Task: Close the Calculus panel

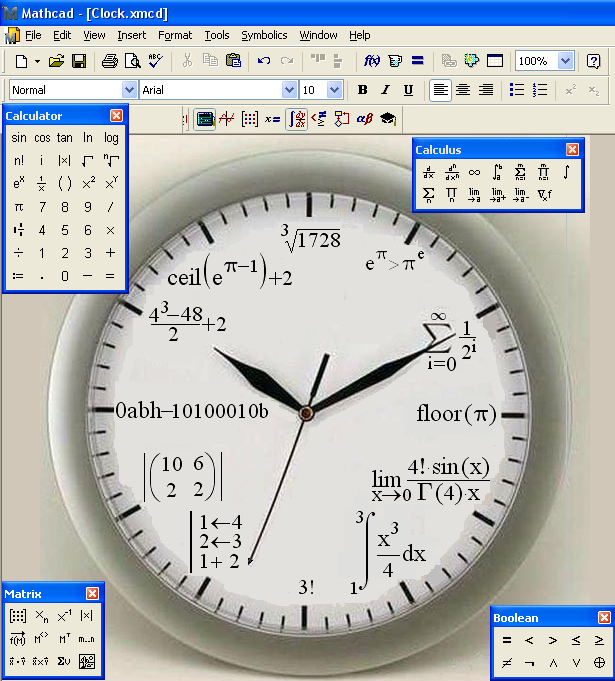Action: (x=572, y=149)
